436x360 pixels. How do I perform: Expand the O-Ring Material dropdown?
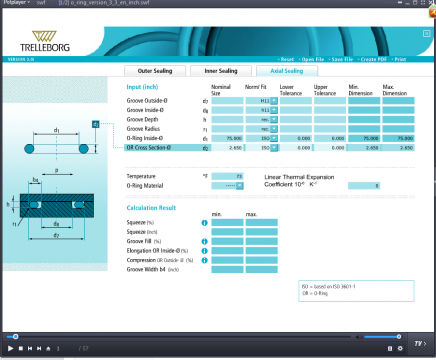click(240, 186)
